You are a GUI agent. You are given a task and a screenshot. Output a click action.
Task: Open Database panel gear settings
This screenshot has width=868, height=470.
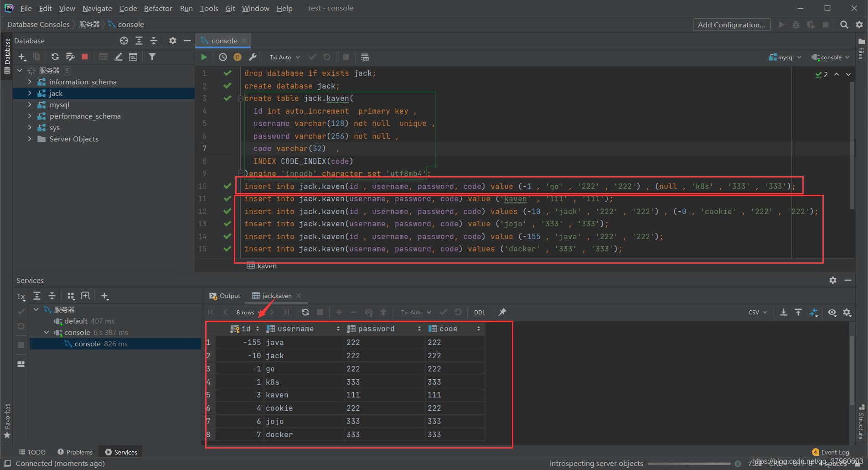(x=172, y=41)
